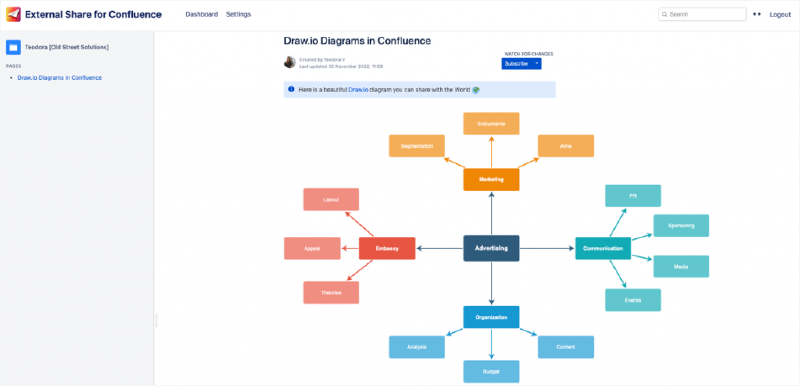
Task: Click inside the Search input field
Action: [x=703, y=14]
